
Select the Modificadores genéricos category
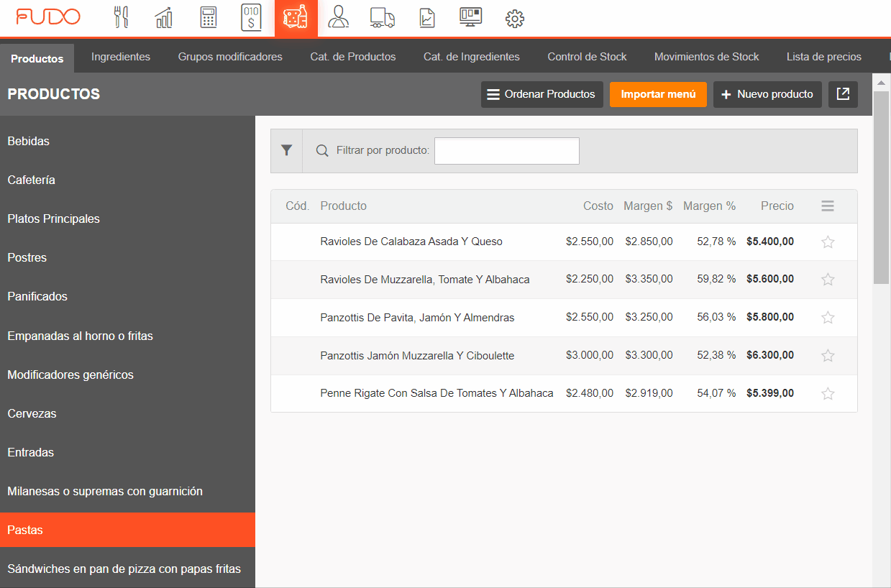point(127,375)
